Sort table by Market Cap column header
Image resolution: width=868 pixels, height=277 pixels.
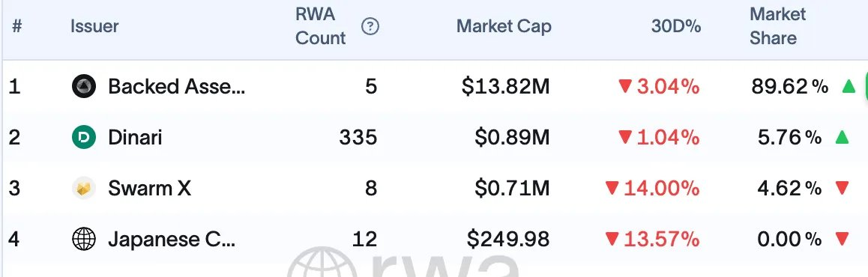pos(504,26)
